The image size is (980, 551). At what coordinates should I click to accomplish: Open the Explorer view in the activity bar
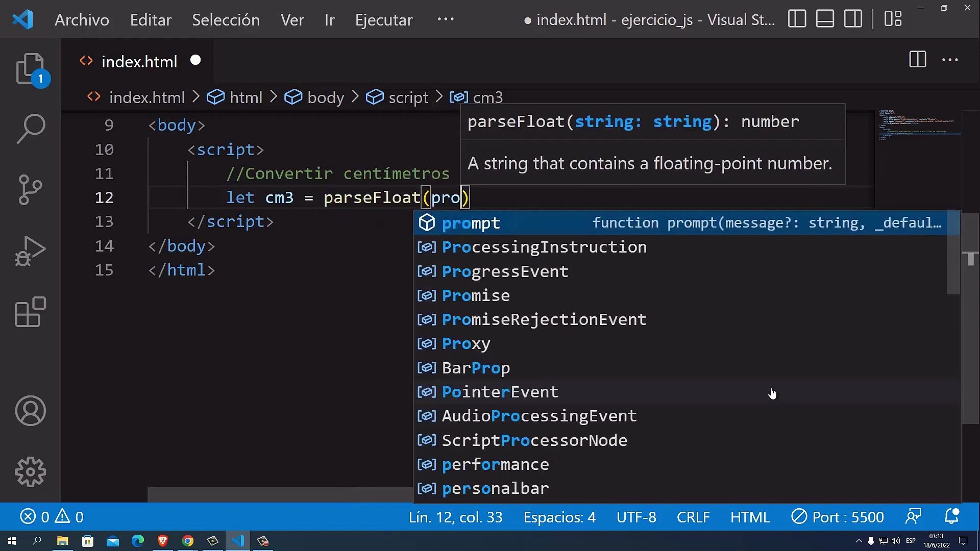[x=29, y=68]
